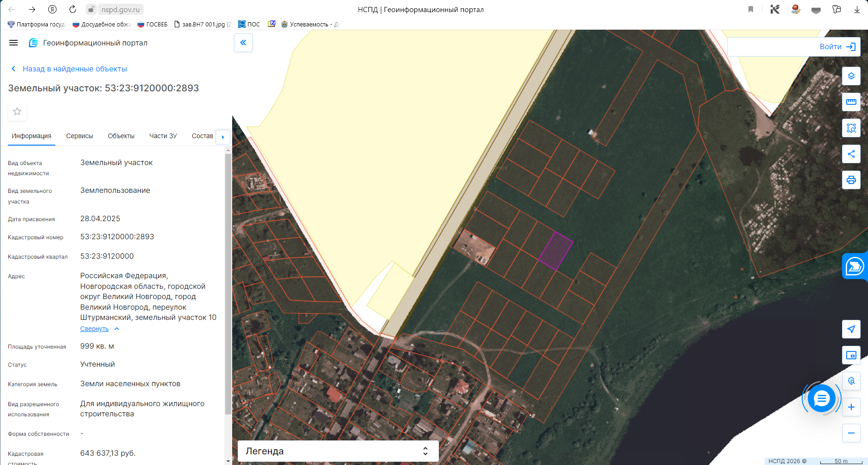Return via Назад в найденные объекты
The height and width of the screenshot is (465, 868).
point(69,69)
